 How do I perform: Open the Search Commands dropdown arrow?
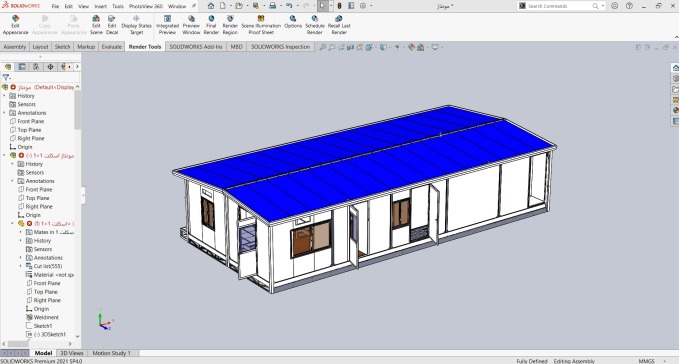tap(603, 6)
